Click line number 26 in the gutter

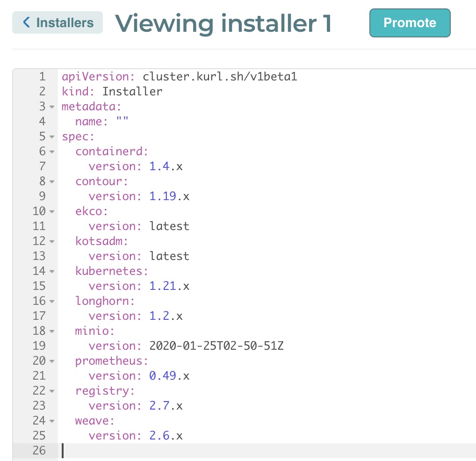click(x=39, y=450)
